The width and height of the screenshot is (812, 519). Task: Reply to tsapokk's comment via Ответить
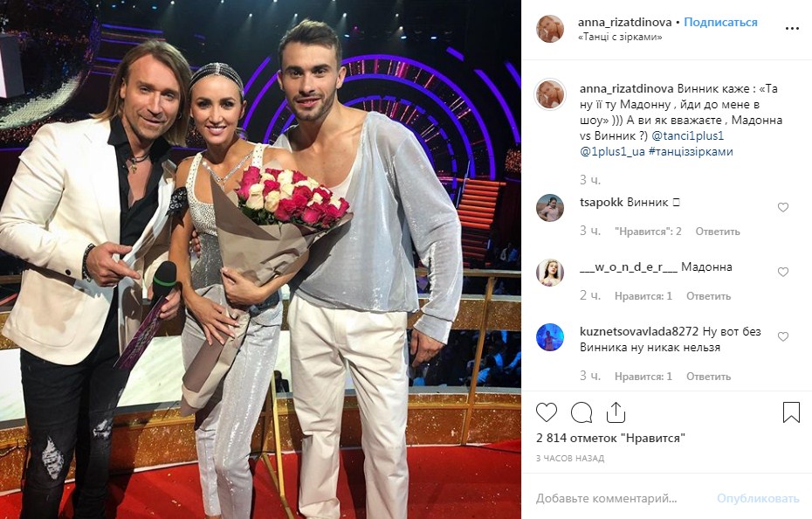click(717, 232)
